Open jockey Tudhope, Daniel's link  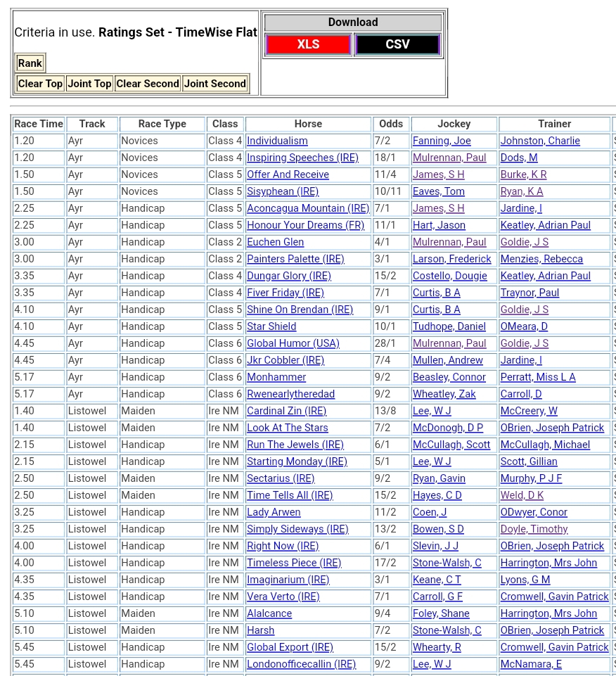click(x=449, y=326)
